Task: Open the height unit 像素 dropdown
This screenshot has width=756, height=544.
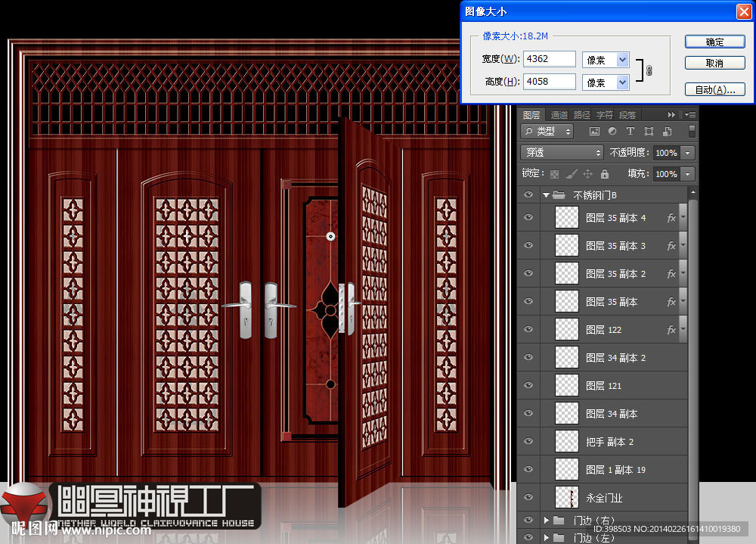Action: 622,82
